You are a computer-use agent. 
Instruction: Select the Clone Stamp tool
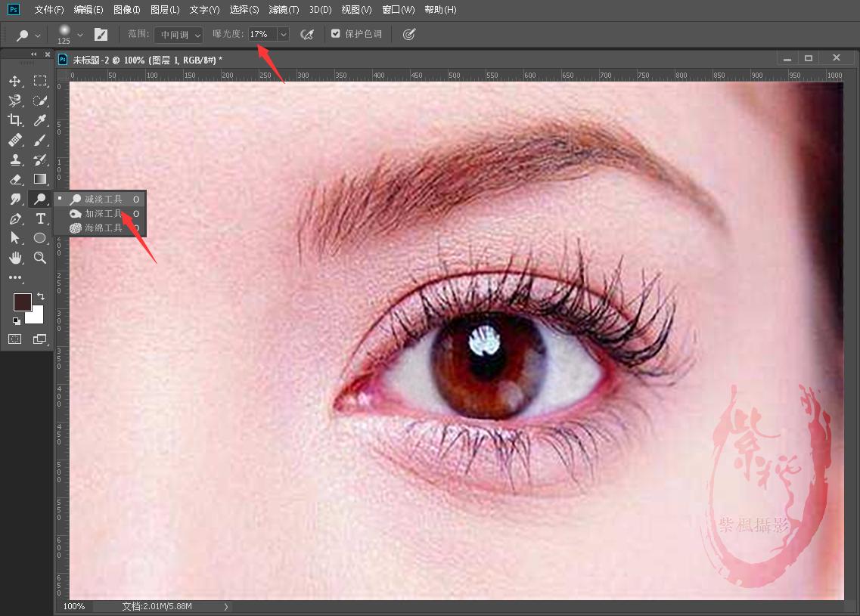click(x=15, y=159)
